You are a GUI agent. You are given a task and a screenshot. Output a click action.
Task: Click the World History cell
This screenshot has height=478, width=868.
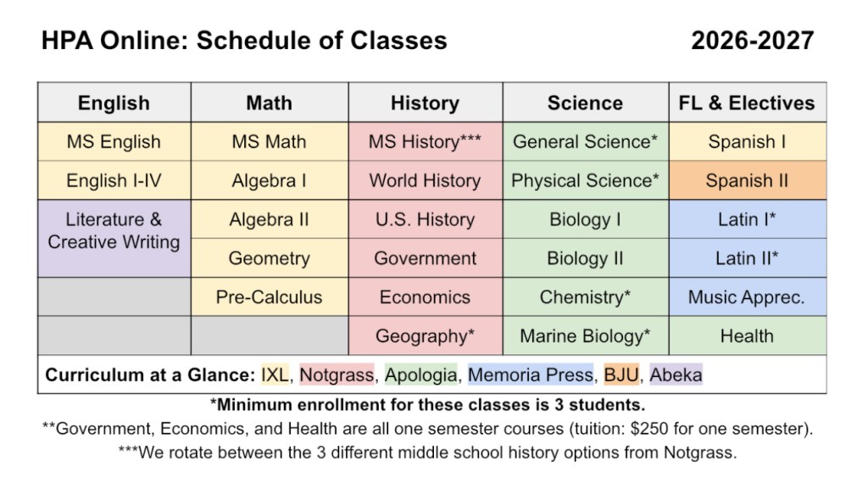coord(425,181)
